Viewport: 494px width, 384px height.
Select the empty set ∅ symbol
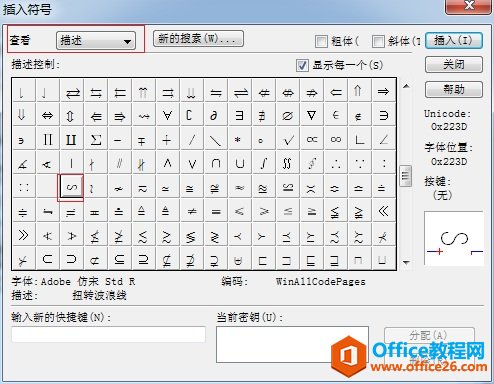coord(287,115)
